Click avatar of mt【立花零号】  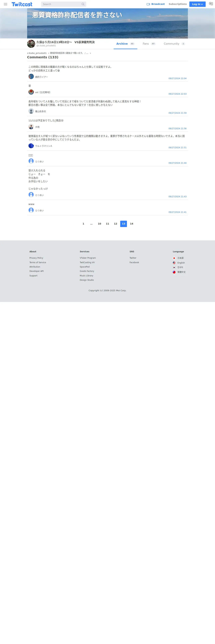point(31,92)
